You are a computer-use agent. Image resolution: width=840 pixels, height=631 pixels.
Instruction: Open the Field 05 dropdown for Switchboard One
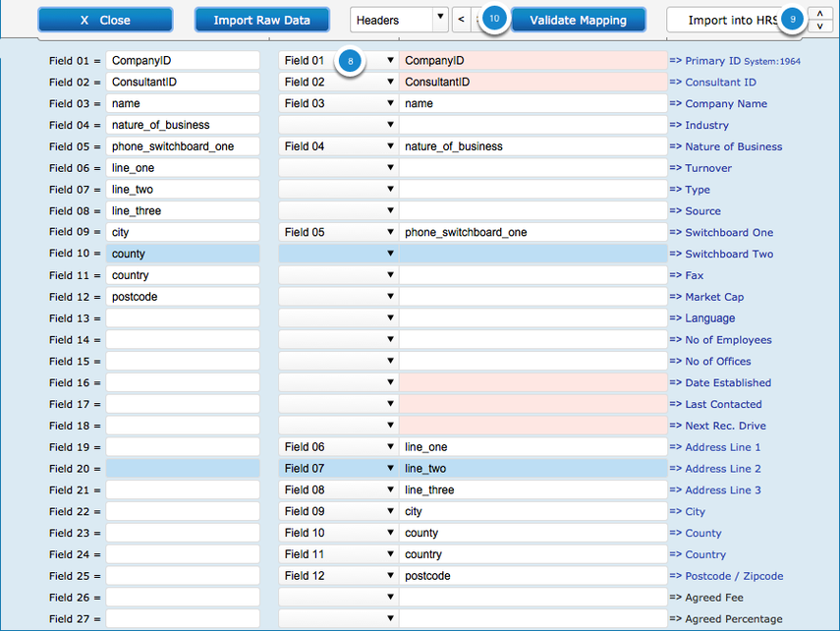click(339, 232)
